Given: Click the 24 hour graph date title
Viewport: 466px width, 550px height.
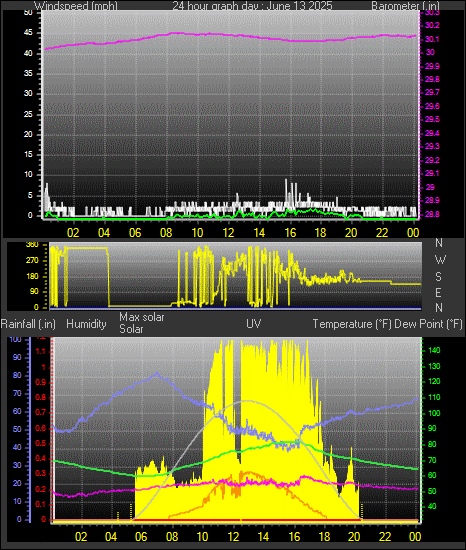Looking at the screenshot, I should (x=252, y=6).
